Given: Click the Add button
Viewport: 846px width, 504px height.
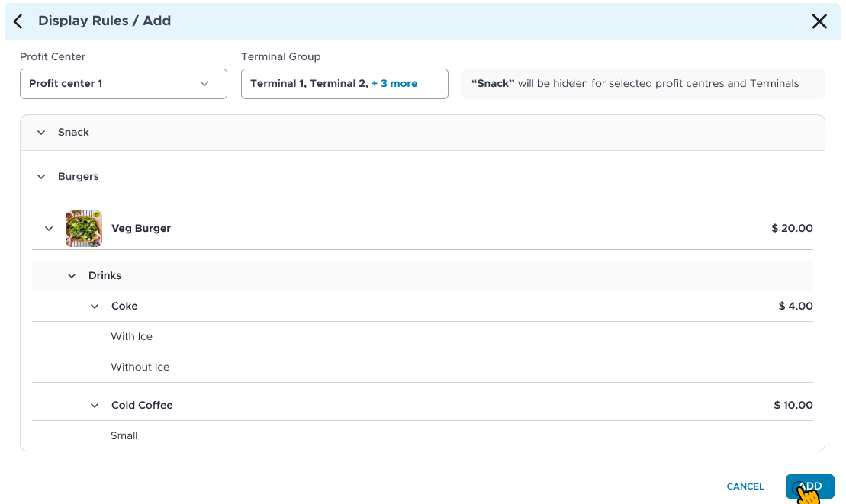Looking at the screenshot, I should tap(809, 486).
